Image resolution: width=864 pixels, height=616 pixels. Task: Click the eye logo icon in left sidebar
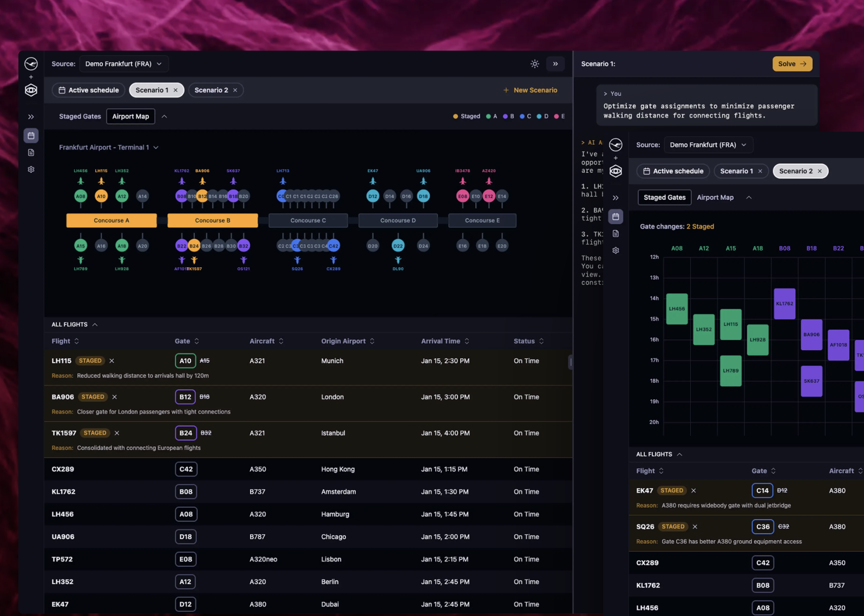tap(31, 90)
